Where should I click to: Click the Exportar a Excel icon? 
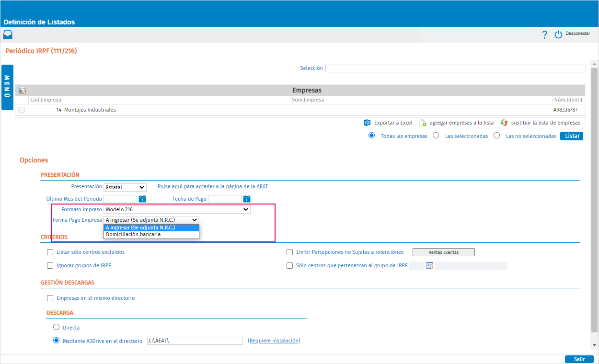click(367, 123)
